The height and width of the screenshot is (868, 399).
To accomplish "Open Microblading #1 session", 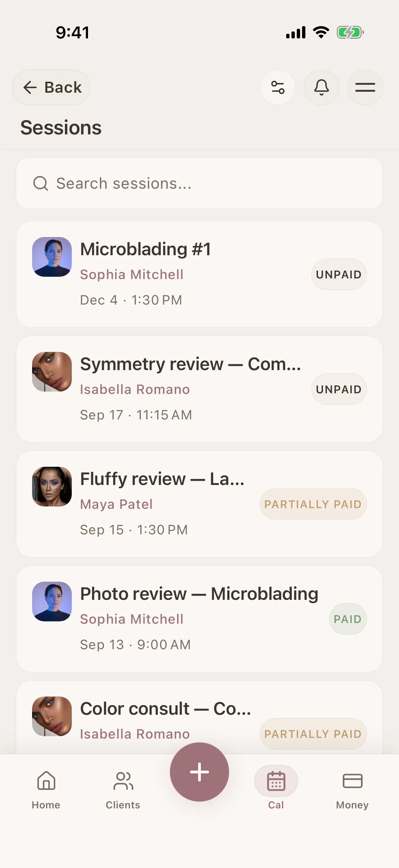I will [199, 274].
